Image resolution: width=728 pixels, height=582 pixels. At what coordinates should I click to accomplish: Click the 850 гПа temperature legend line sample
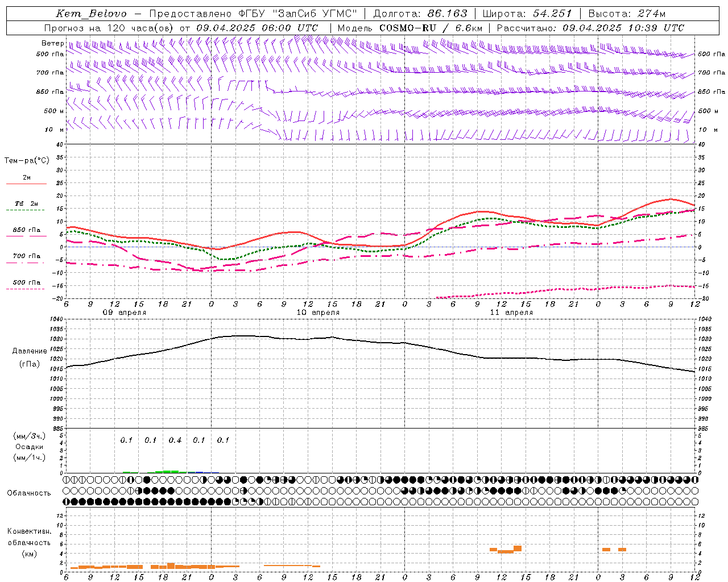click(x=26, y=236)
